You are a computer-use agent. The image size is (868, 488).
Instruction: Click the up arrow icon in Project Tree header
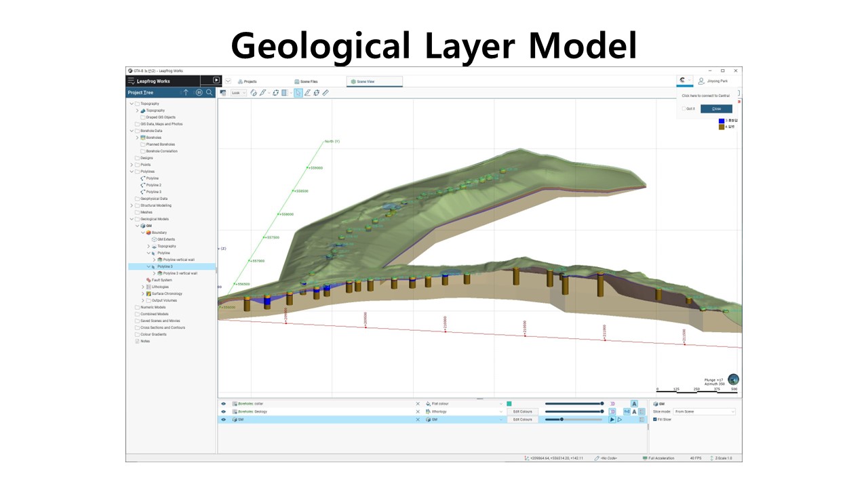(186, 93)
